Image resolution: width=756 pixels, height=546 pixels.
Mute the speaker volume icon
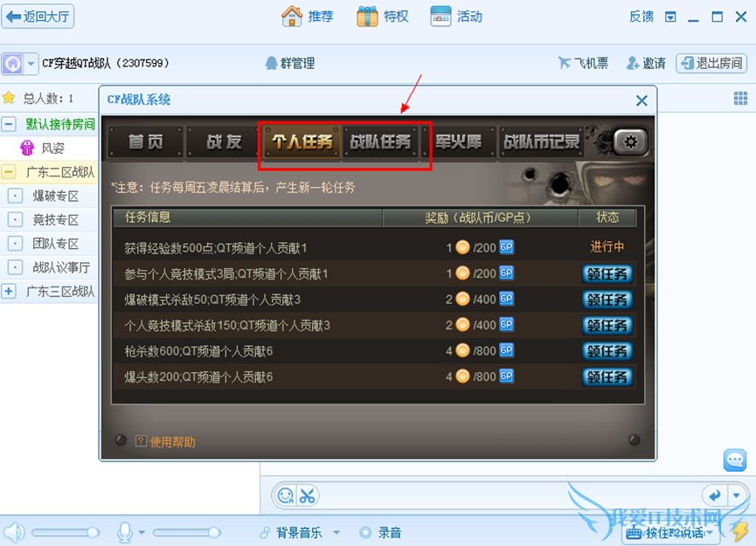(x=13, y=532)
